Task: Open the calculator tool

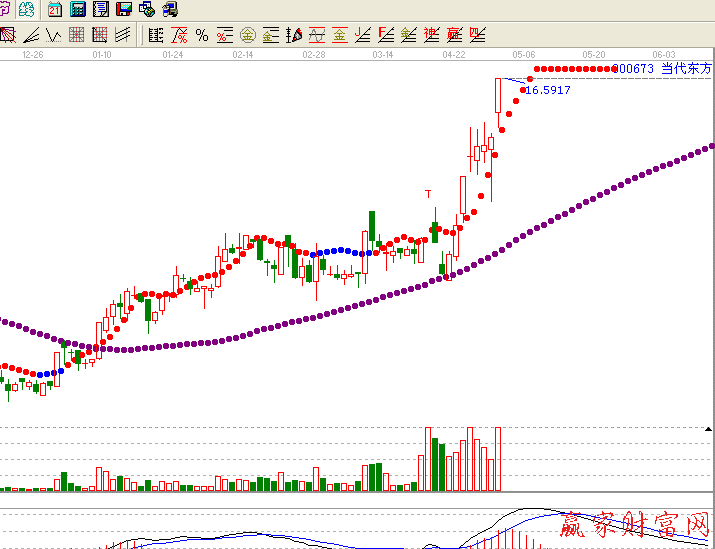Action: pyautogui.click(x=77, y=10)
